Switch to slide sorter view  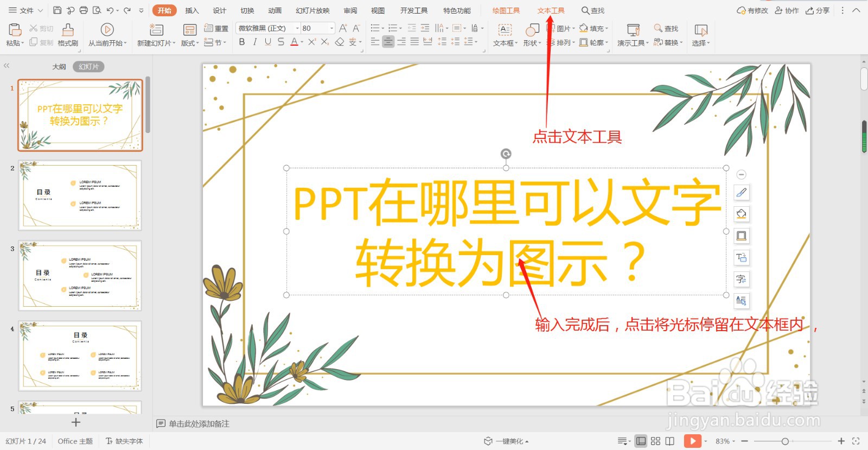[655, 441]
